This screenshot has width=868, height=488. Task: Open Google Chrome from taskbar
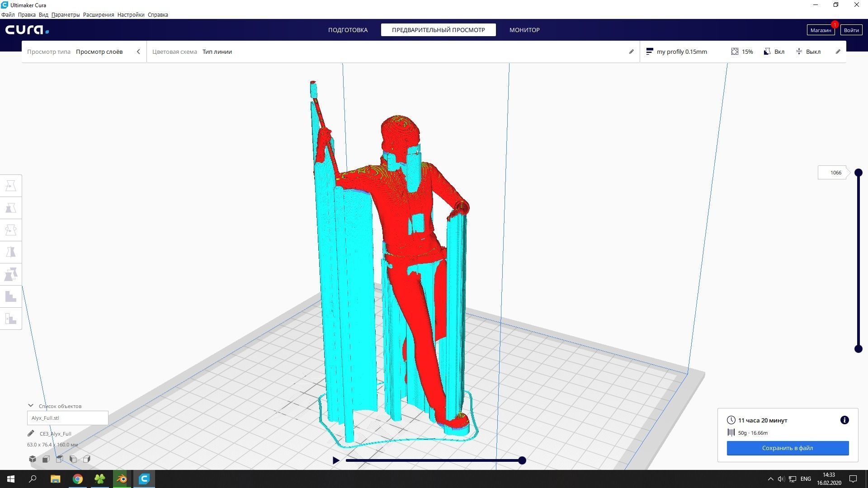pos(78,479)
